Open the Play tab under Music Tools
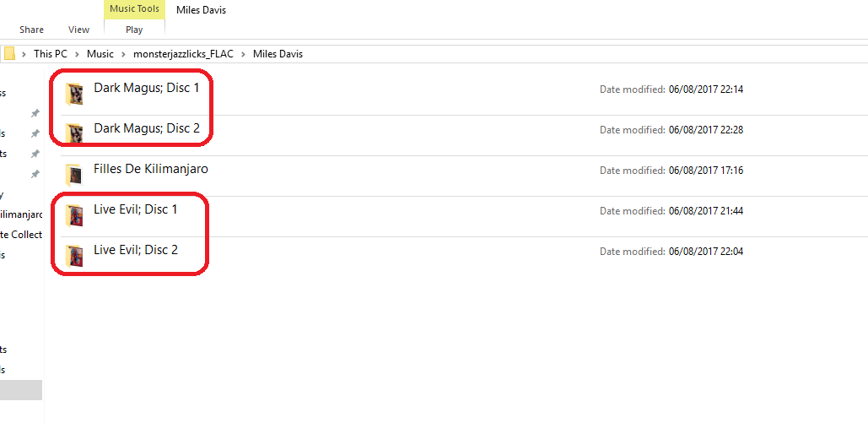The height and width of the screenshot is (423, 868). click(134, 30)
